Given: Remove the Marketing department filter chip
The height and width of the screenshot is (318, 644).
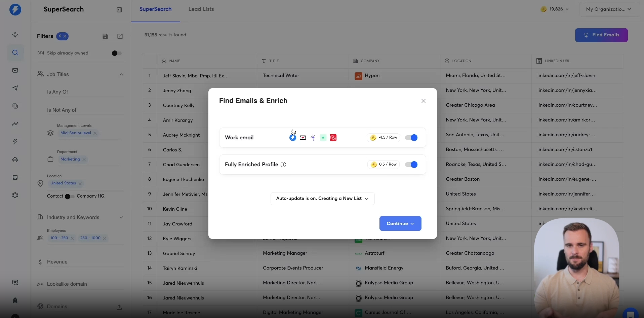Looking at the screenshot, I should pos(84,160).
